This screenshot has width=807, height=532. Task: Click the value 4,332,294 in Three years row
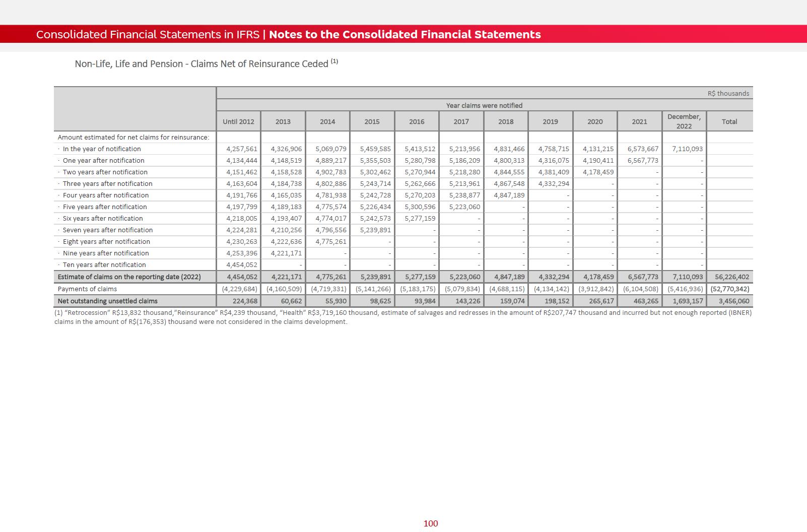point(554,183)
